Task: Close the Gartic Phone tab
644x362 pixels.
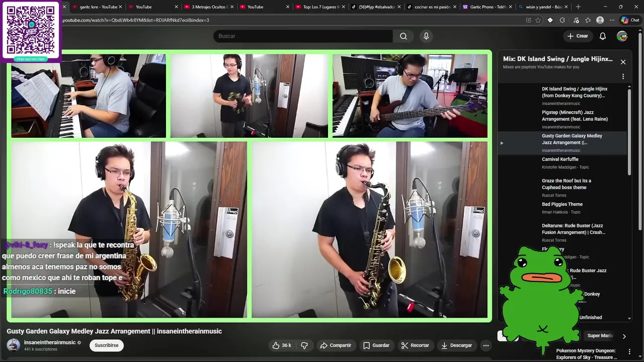Action: (511, 7)
